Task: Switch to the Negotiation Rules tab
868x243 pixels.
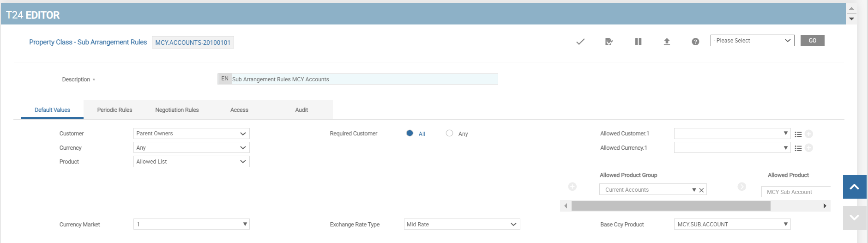Action: (x=177, y=110)
